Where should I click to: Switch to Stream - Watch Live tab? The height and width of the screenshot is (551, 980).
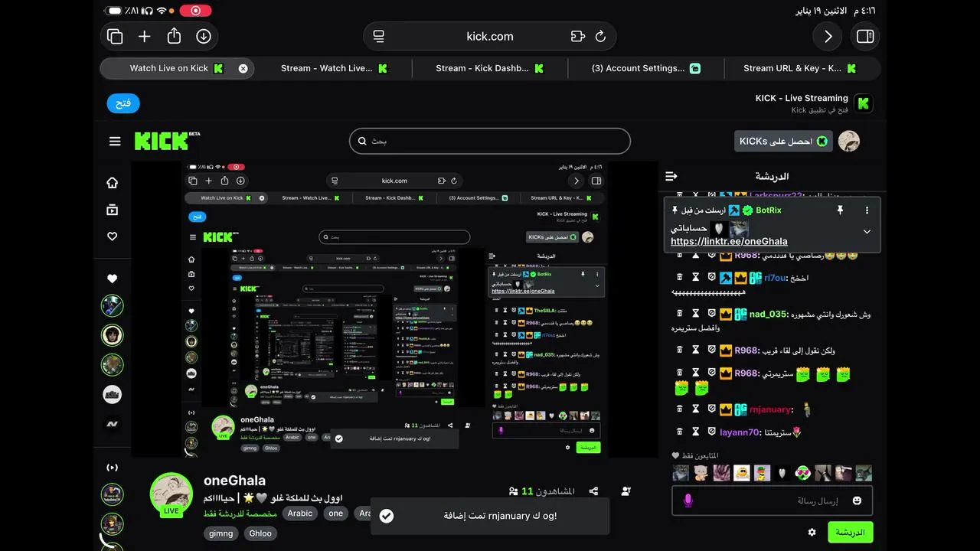[x=334, y=68]
